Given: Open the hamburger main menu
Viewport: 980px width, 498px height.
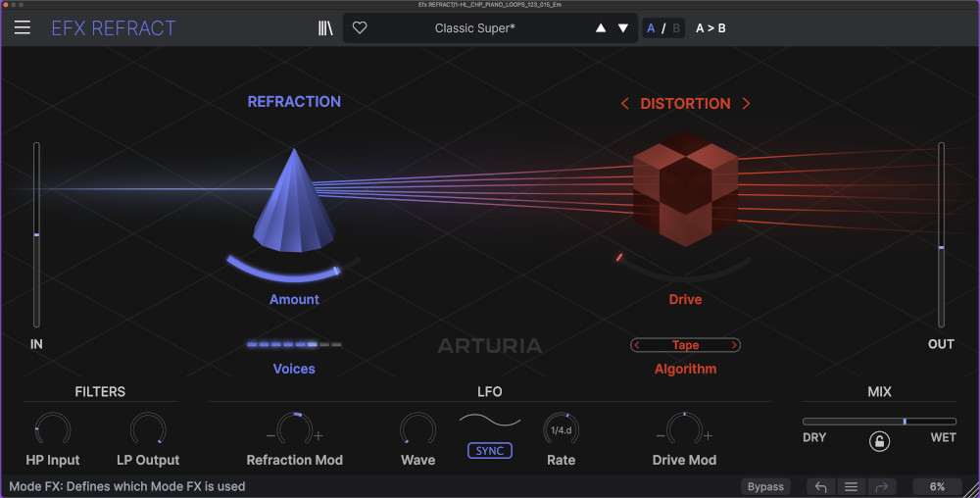Looking at the screenshot, I should pyautogui.click(x=22, y=28).
